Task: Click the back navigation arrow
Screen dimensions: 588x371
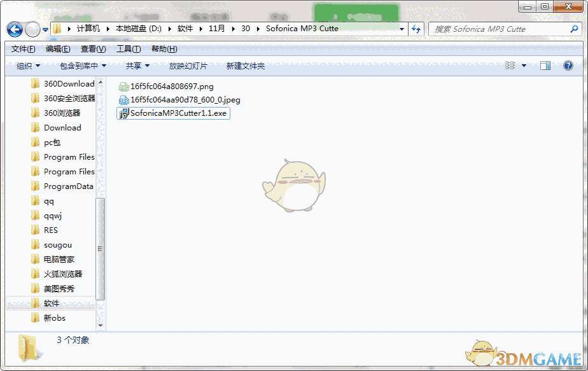Action: 14,29
